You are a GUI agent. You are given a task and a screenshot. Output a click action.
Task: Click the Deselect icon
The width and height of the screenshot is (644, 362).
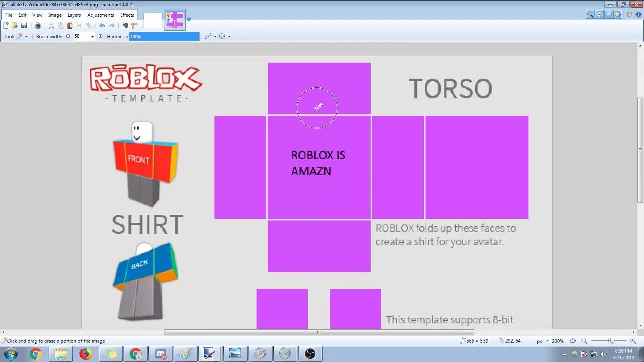89,26
